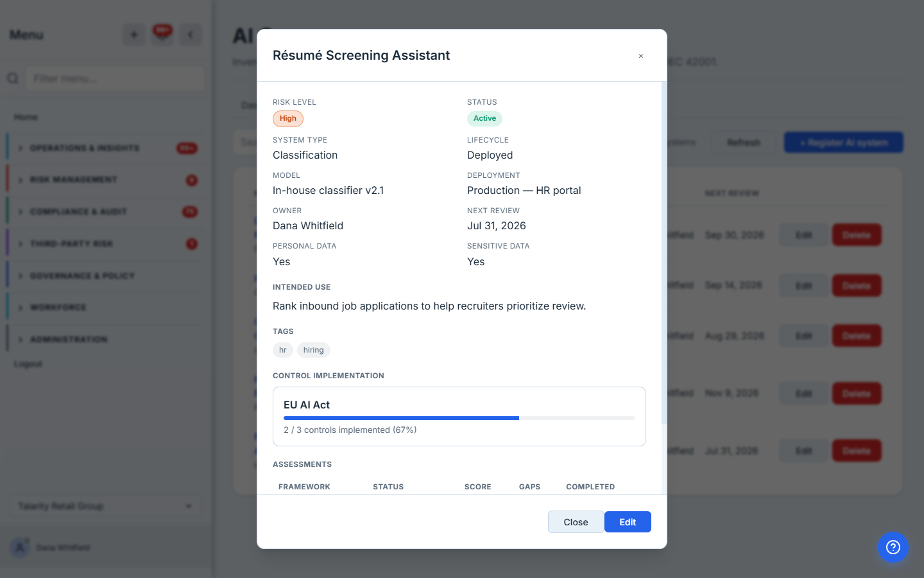
Task: Click the intended use description text
Action: [x=429, y=306]
